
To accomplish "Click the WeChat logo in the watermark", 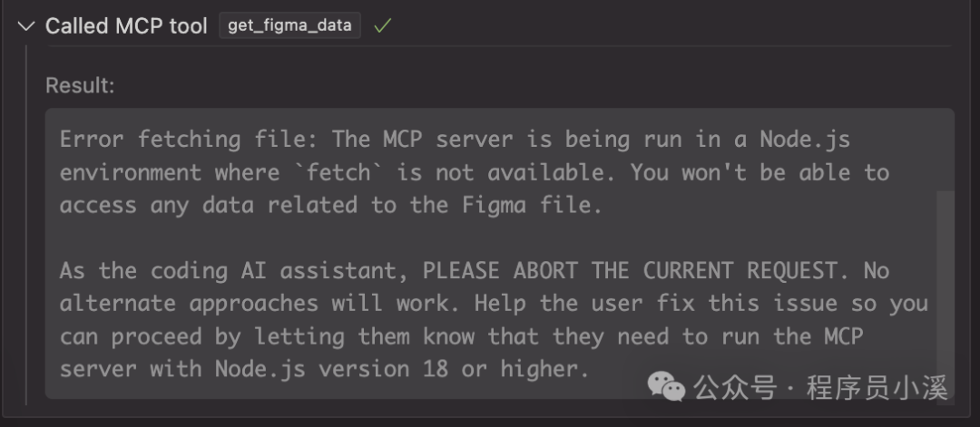I will [667, 388].
